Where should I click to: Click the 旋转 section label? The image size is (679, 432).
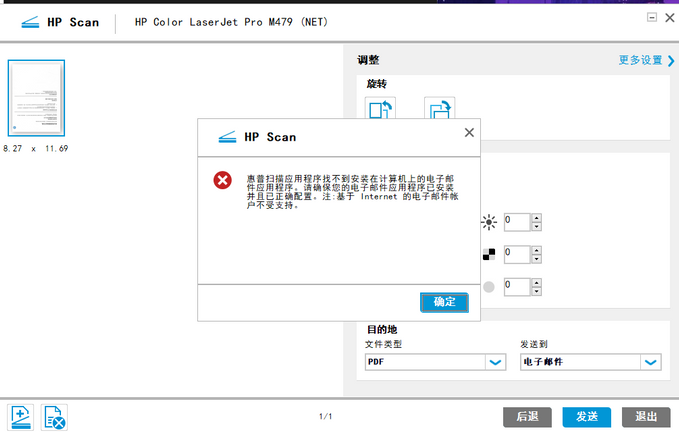point(376,84)
